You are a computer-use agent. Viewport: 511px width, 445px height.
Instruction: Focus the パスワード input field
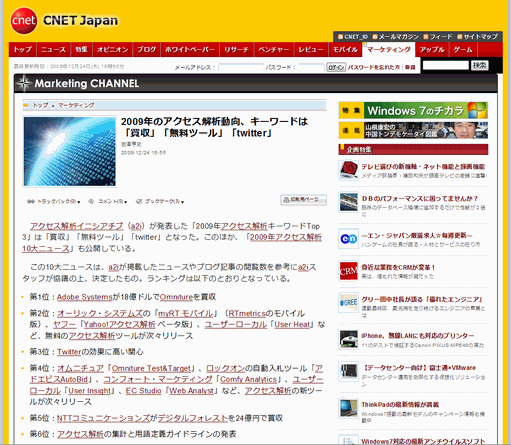[x=311, y=67]
